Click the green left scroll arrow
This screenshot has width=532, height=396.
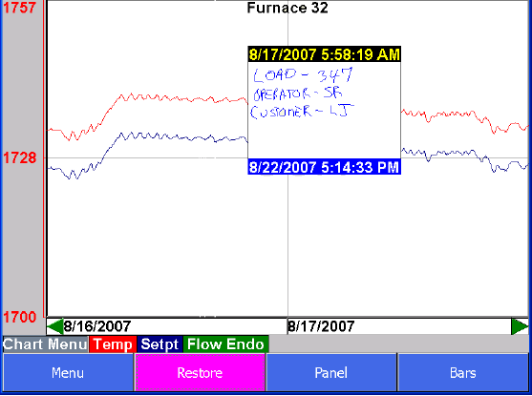(x=55, y=326)
